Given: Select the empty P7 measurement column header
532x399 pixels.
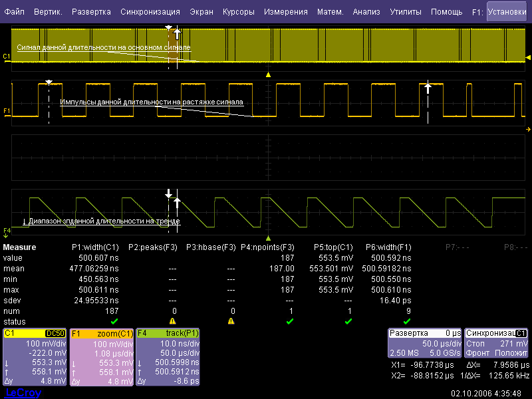Looking at the screenshot, I should 458,247.
